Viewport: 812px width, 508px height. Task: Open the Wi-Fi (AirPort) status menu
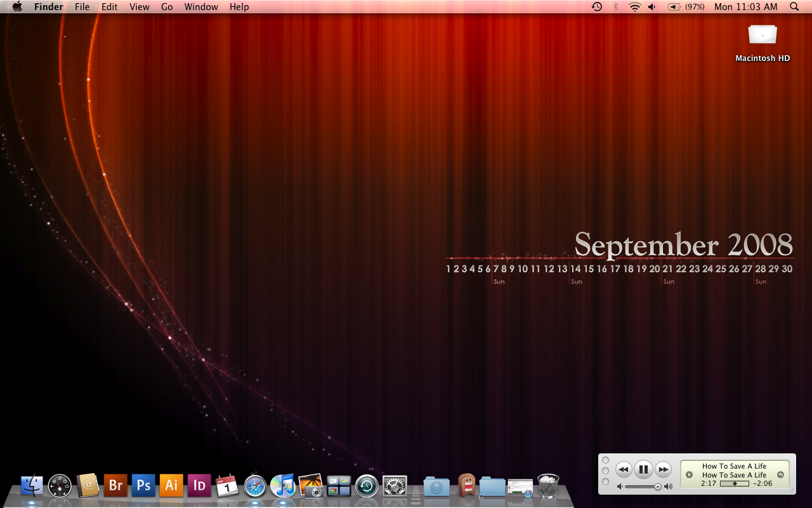(635, 6)
